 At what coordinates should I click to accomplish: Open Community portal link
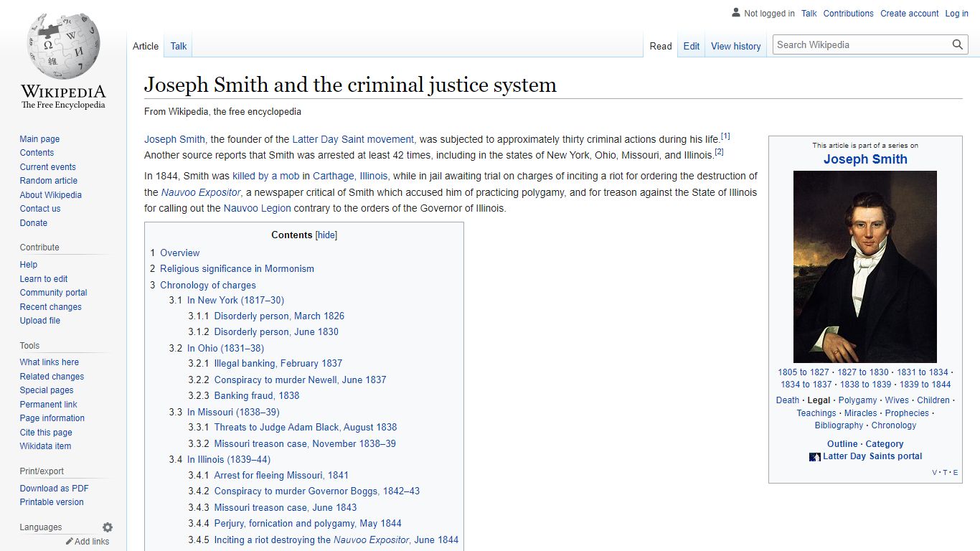(x=53, y=293)
